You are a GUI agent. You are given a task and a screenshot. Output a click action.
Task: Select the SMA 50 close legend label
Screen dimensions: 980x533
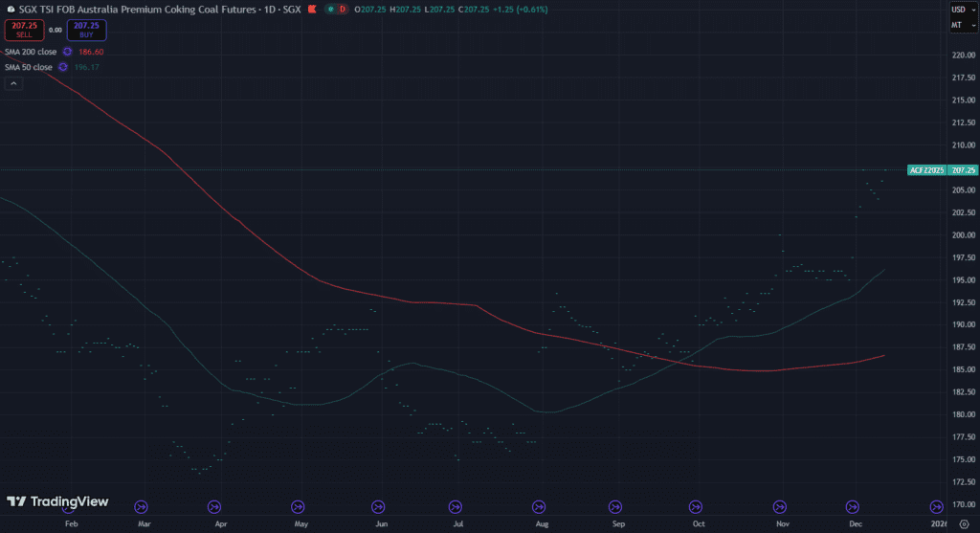tap(29, 67)
